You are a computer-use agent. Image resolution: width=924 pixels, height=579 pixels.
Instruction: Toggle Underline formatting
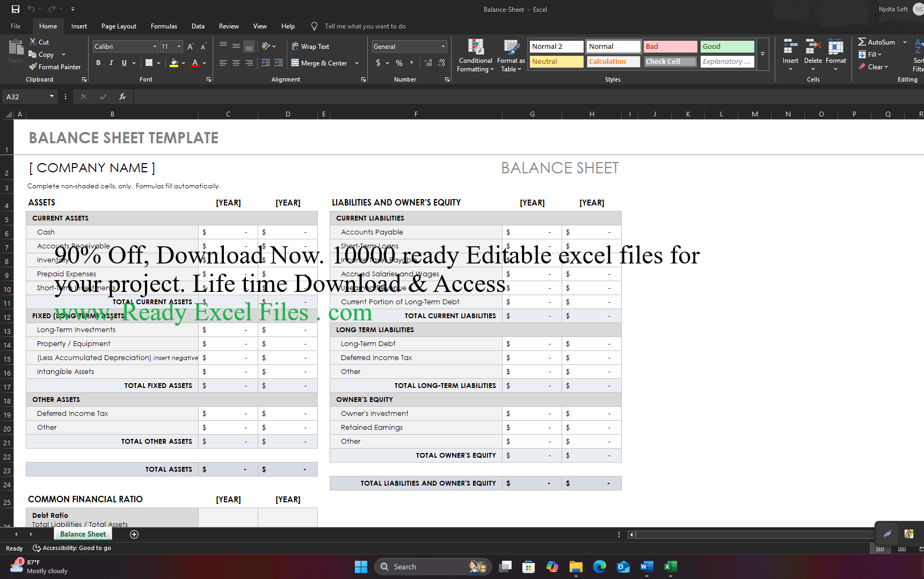(x=124, y=63)
